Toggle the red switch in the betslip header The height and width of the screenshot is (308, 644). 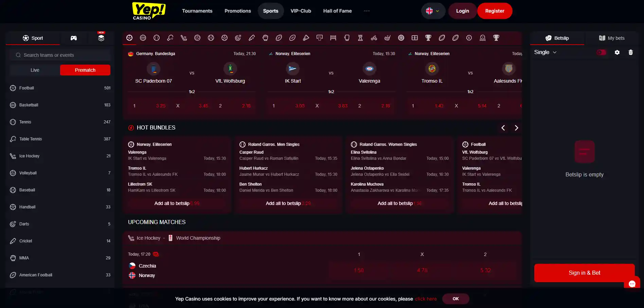pyautogui.click(x=602, y=52)
